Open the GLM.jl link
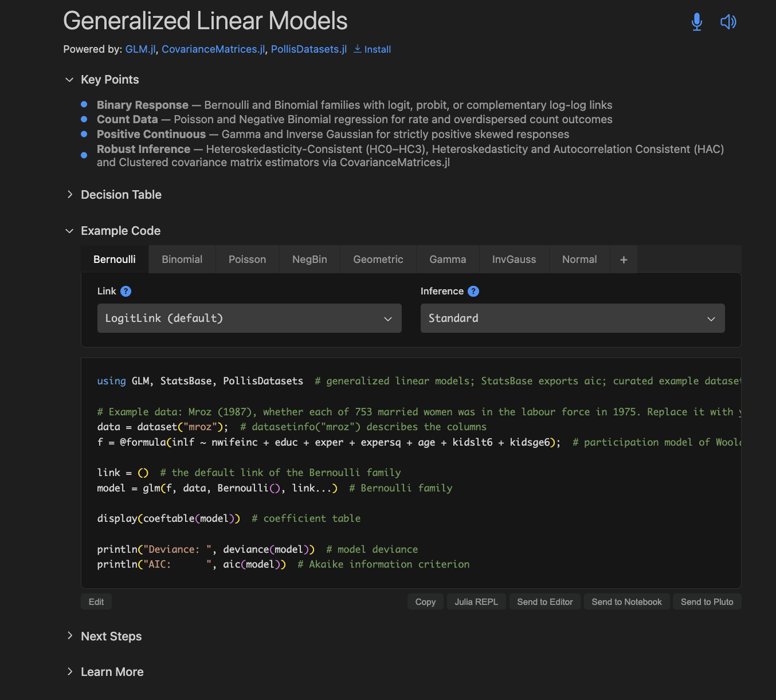The image size is (776, 700). (x=141, y=49)
